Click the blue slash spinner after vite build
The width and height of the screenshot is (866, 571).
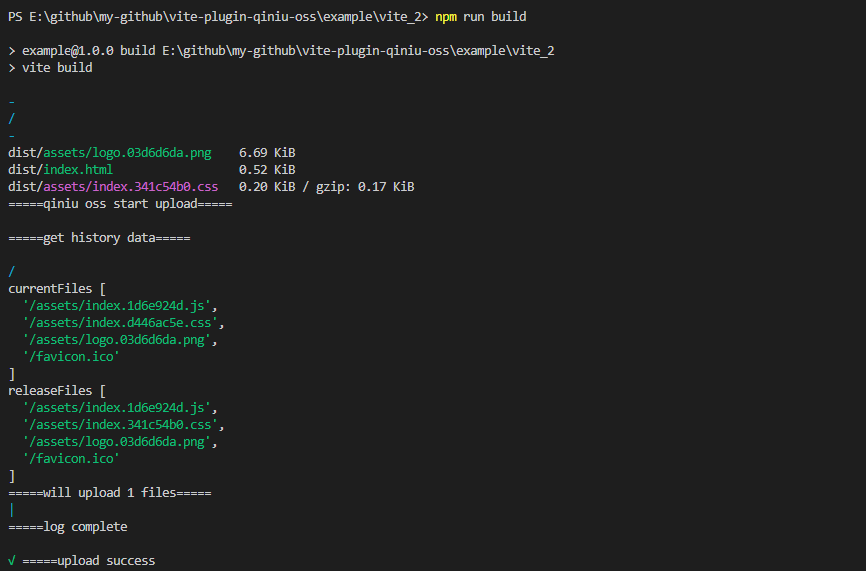(x=12, y=119)
